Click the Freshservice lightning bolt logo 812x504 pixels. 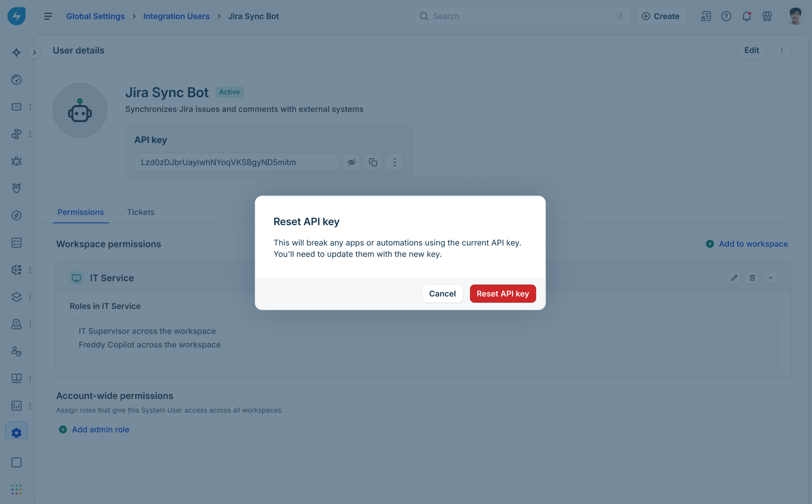pyautogui.click(x=17, y=16)
